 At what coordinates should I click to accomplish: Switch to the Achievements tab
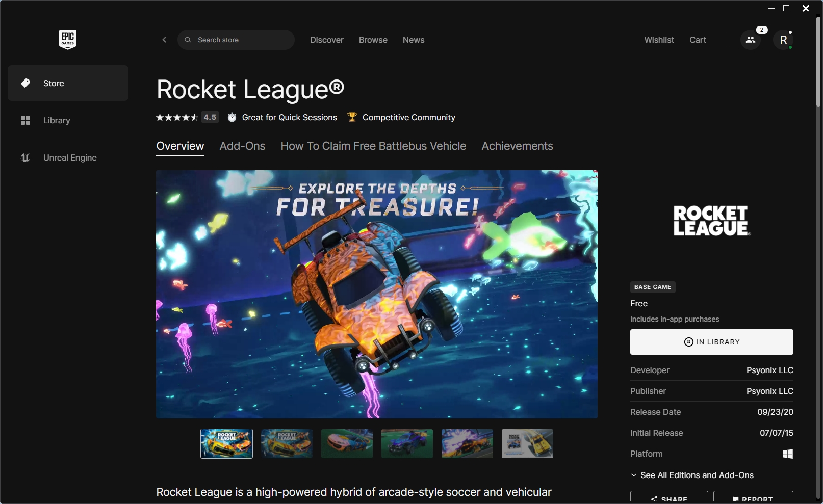(x=517, y=146)
